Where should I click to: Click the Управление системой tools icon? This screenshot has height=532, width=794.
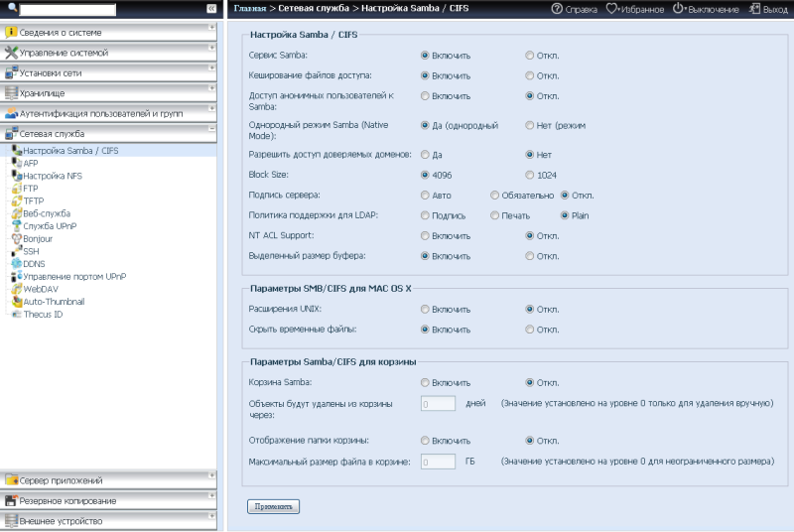(x=11, y=53)
